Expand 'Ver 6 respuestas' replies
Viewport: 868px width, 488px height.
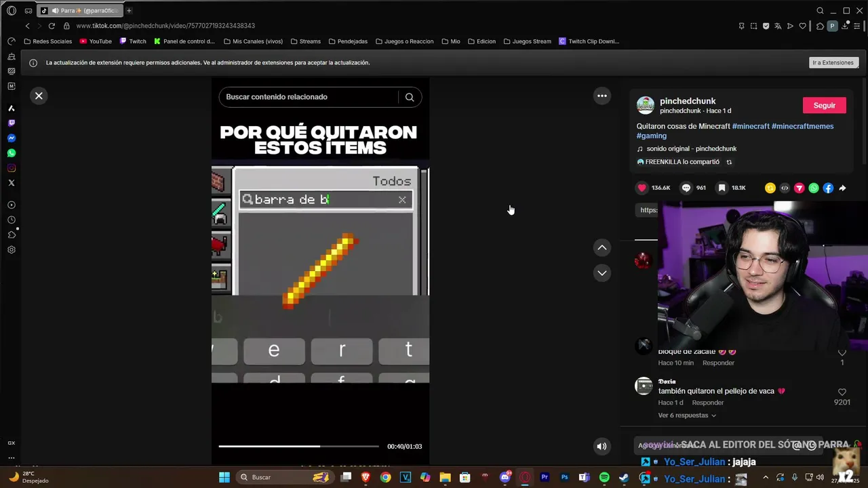(686, 415)
